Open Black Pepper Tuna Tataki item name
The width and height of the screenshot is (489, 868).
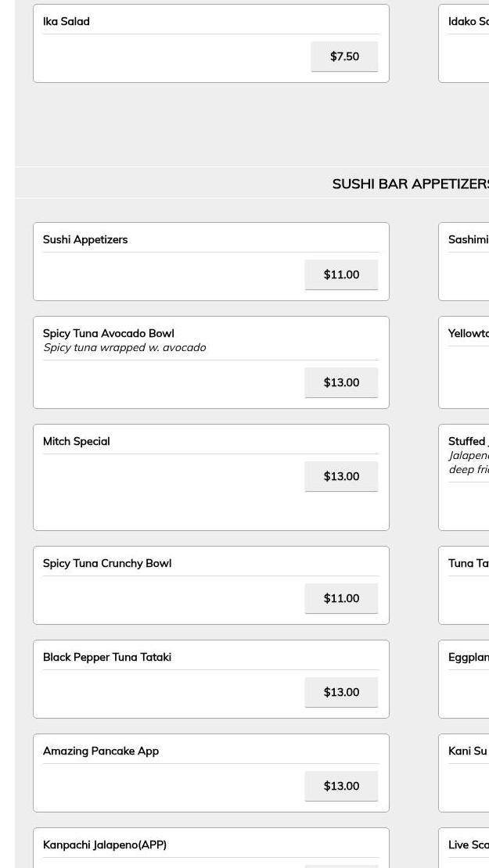tap(107, 658)
